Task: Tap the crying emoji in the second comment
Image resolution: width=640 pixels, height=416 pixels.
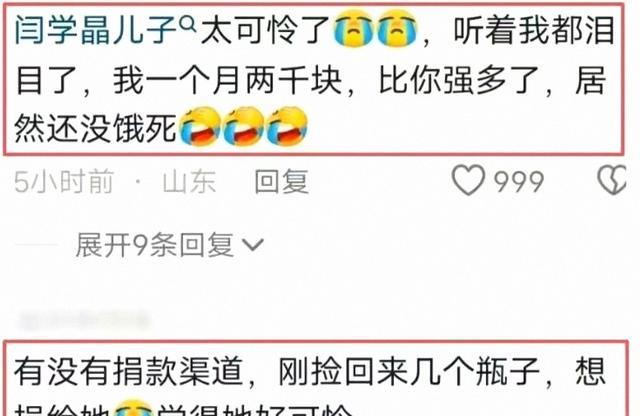Action: [x=133, y=408]
